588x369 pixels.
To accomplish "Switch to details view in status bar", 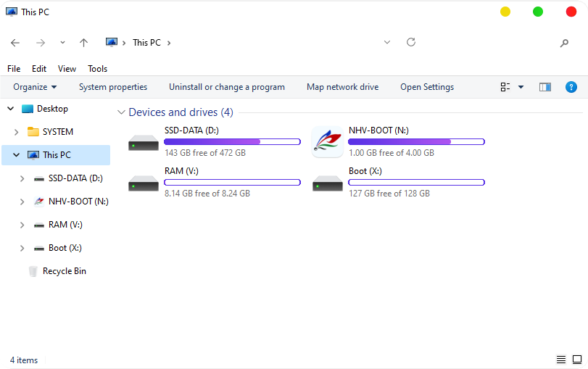I will (x=561, y=360).
